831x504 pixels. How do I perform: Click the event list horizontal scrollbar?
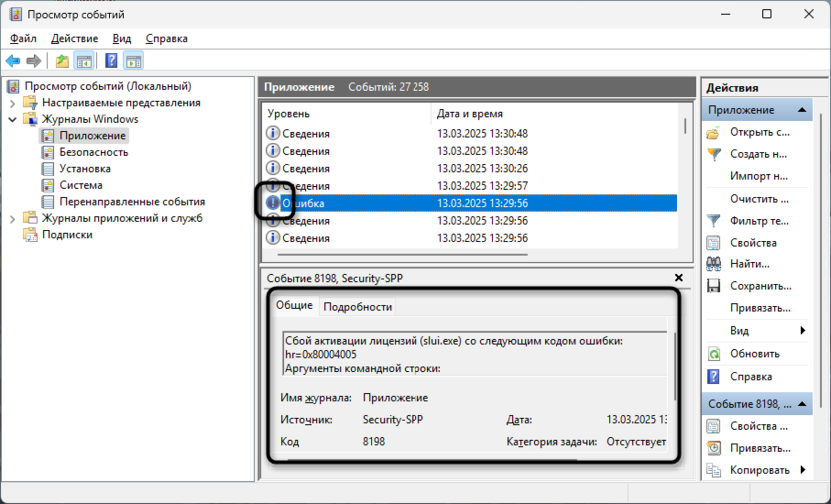(x=403, y=255)
